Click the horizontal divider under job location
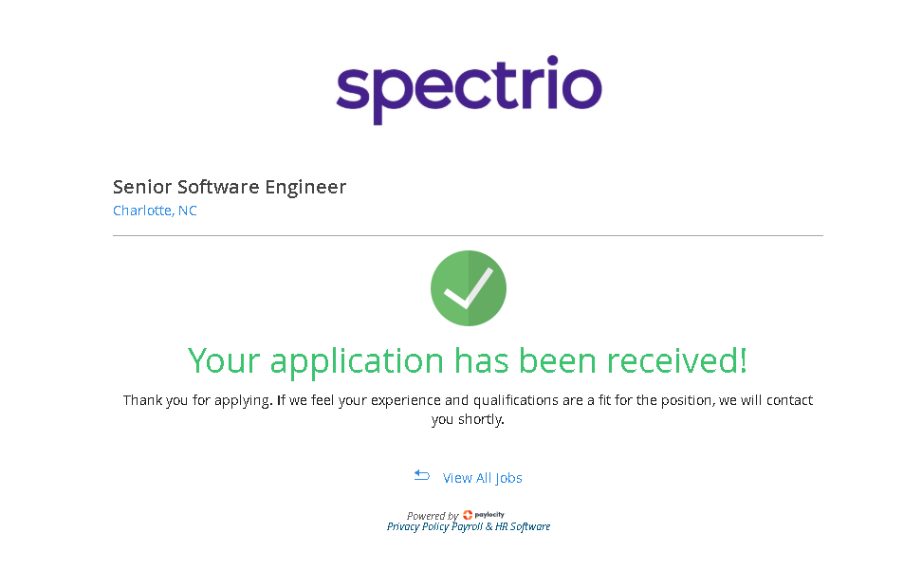Image resolution: width=922 pixels, height=588 pixels. (468, 235)
